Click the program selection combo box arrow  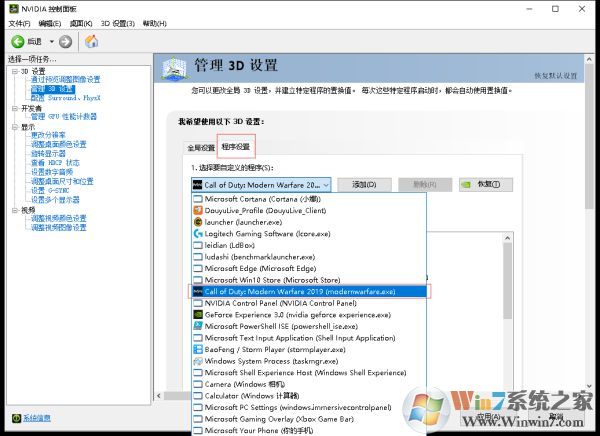326,185
